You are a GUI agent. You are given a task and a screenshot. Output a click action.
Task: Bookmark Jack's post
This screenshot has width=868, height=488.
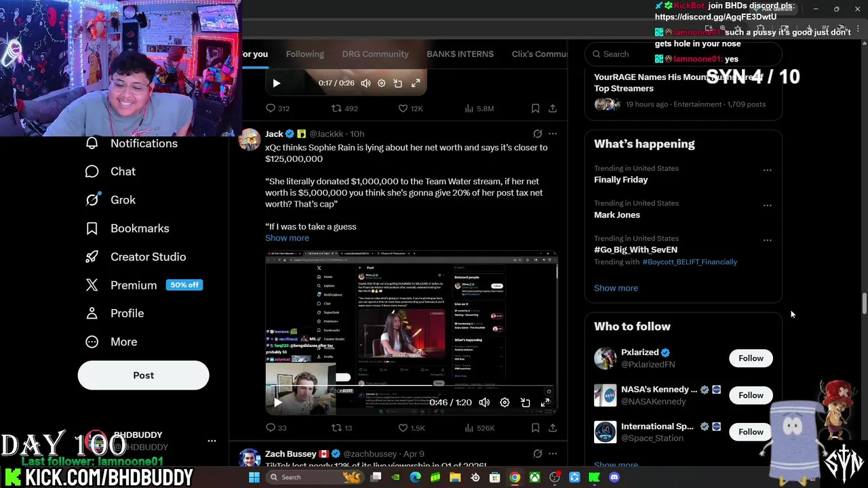pyautogui.click(x=535, y=428)
